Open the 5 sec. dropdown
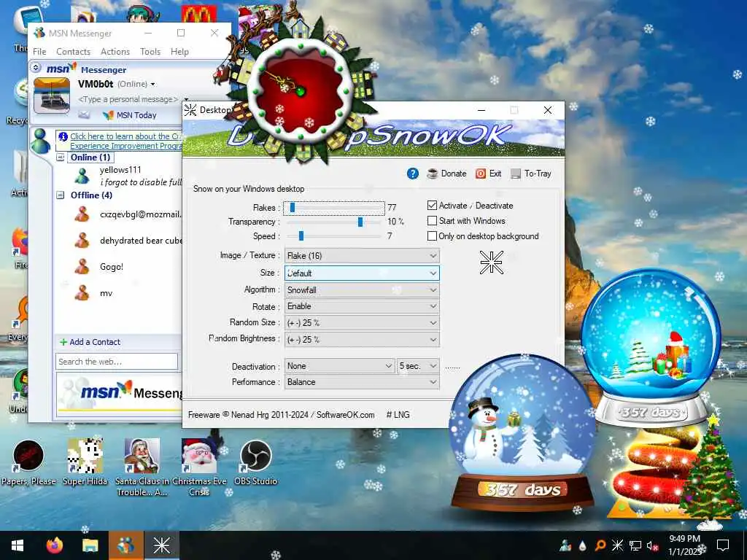The height and width of the screenshot is (560, 747). (x=418, y=366)
